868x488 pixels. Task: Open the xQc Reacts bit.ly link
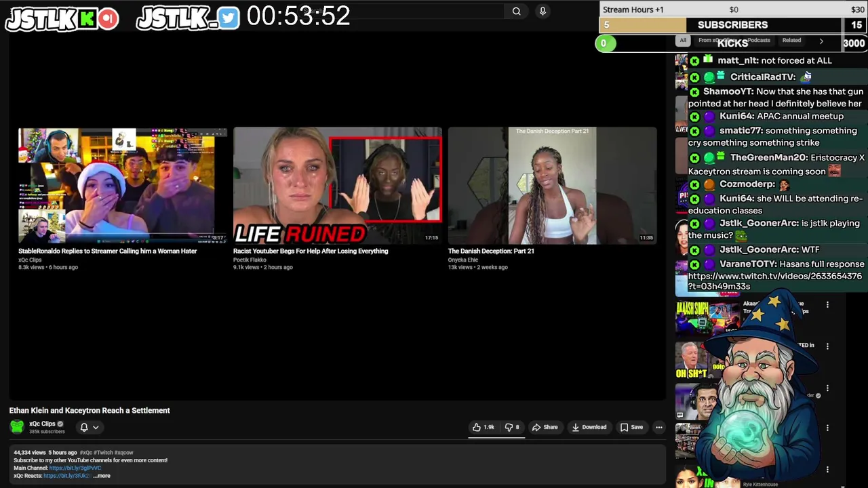(67, 476)
